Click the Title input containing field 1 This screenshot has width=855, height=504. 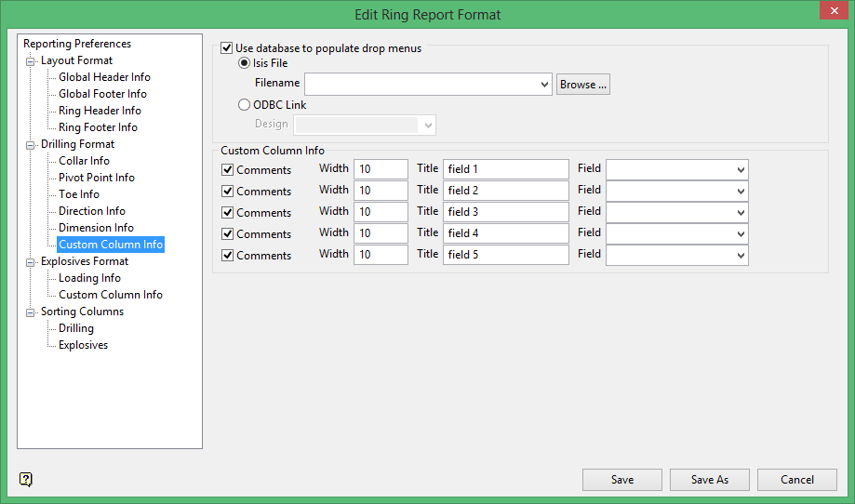(x=506, y=169)
